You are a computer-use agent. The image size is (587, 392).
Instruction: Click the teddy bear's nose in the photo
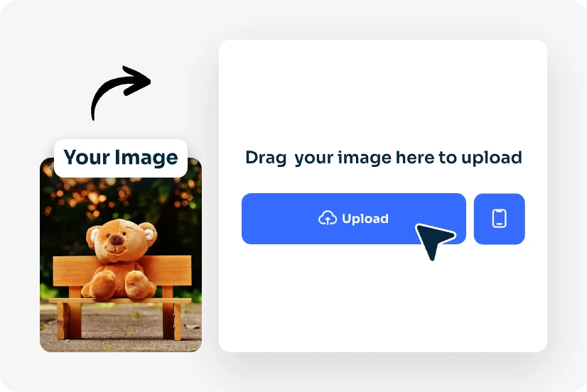tap(117, 240)
